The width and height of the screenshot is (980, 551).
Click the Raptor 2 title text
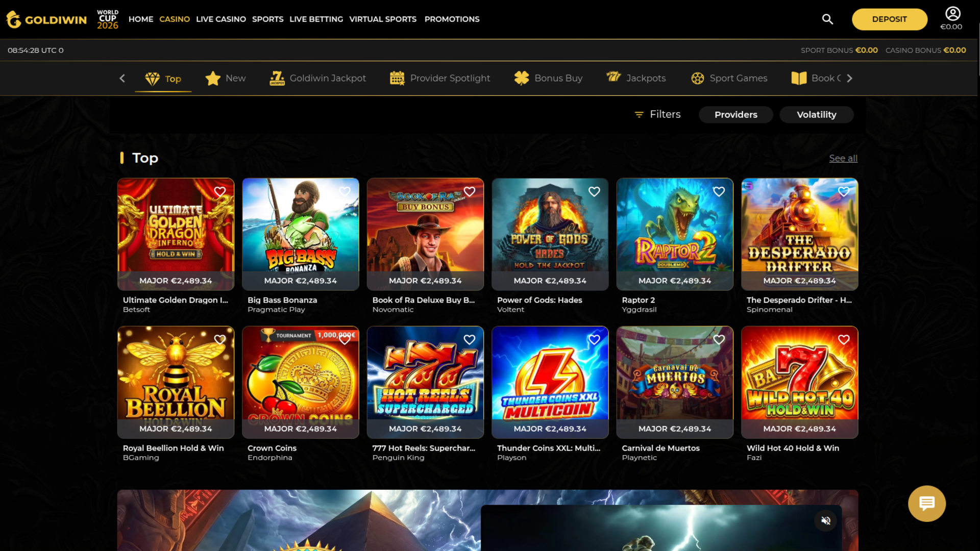[x=638, y=300]
